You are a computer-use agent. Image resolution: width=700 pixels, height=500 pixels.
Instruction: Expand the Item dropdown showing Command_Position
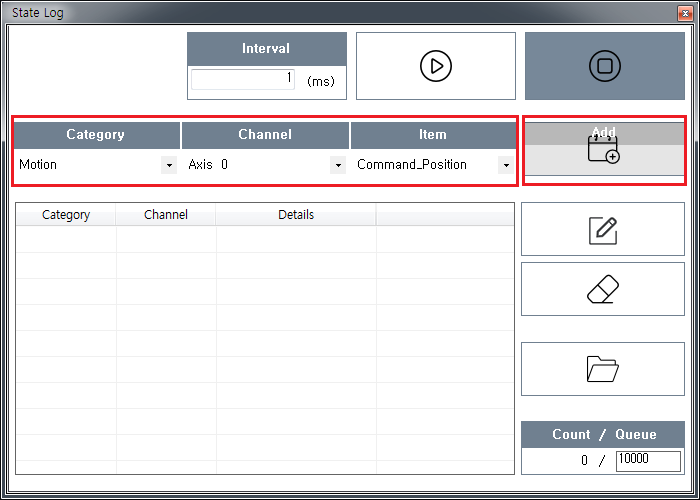(x=506, y=165)
